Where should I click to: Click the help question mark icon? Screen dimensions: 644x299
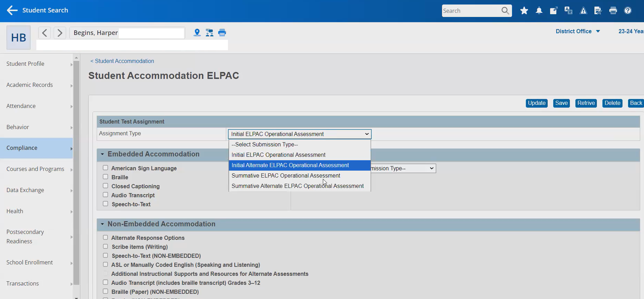pos(628,11)
